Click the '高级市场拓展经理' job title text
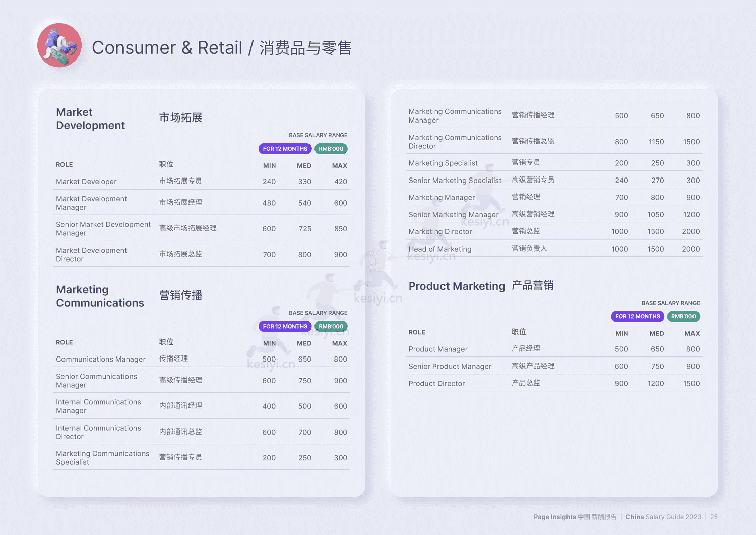This screenshot has height=535, width=756. 188,228
